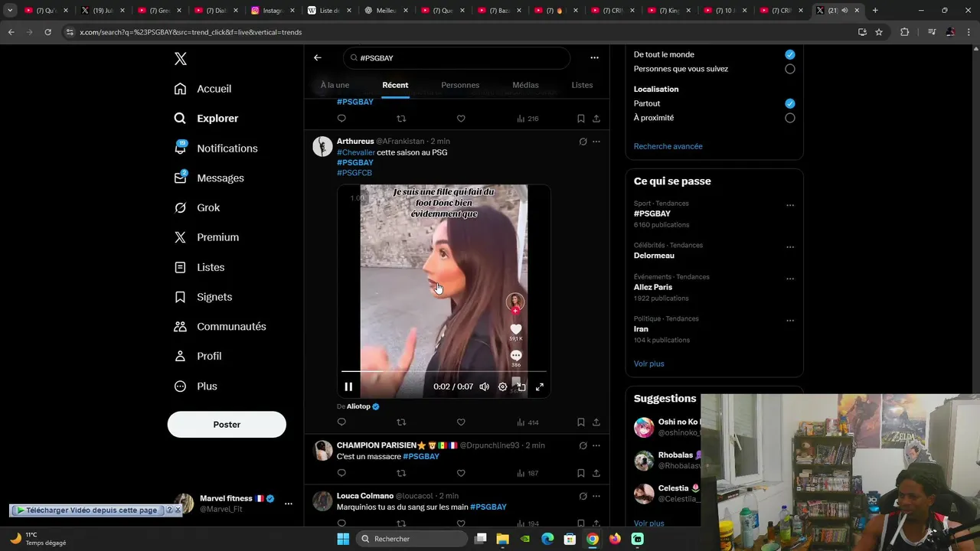Expand Plus menu in sidebar
This screenshot has height=551, width=980.
(x=197, y=386)
